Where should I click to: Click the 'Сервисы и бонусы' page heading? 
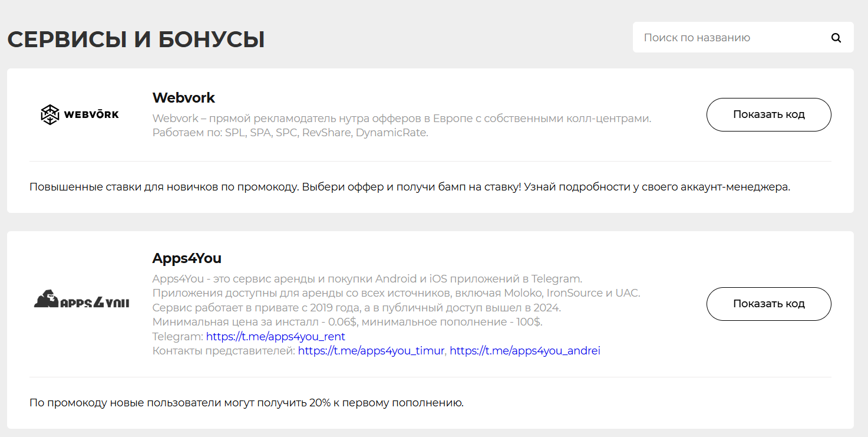[x=136, y=40]
